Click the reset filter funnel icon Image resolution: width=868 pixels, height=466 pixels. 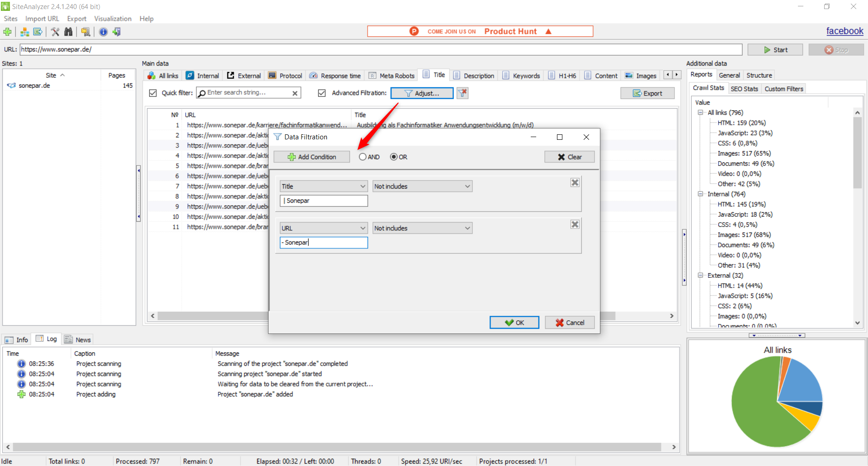[x=462, y=93]
